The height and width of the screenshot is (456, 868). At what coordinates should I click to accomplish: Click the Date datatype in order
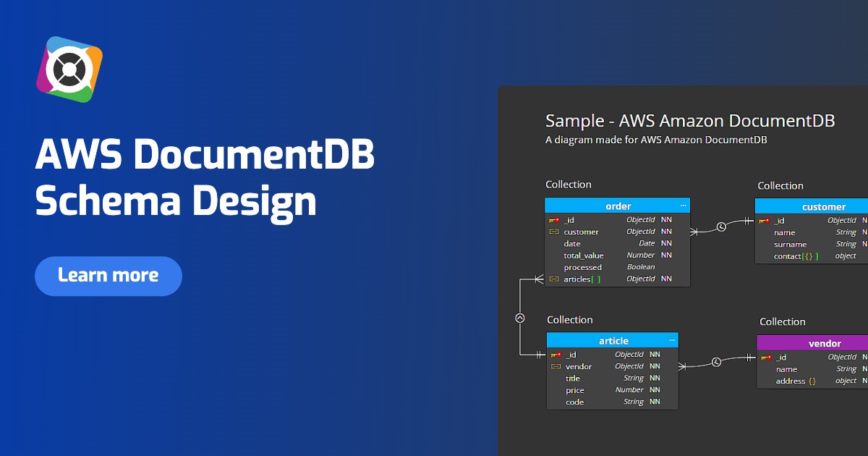(647, 244)
